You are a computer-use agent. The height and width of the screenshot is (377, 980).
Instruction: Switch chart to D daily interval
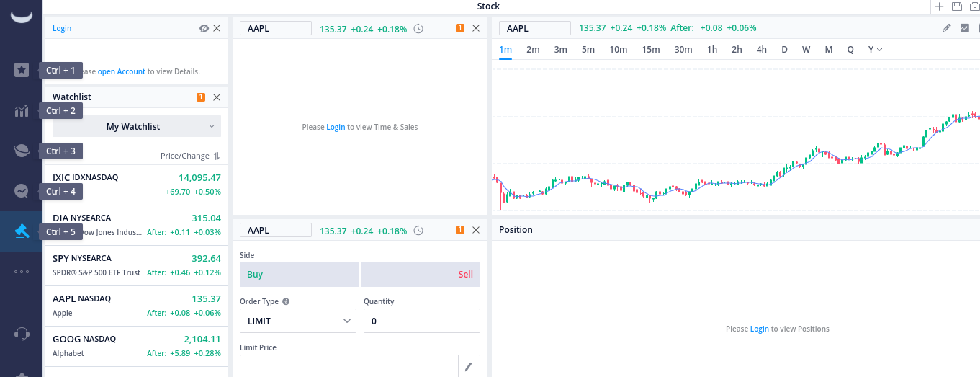785,49
